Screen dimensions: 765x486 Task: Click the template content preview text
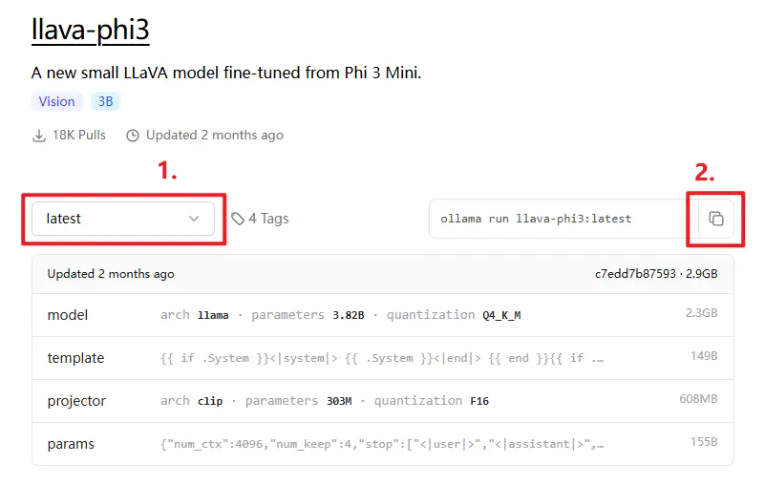tap(382, 358)
